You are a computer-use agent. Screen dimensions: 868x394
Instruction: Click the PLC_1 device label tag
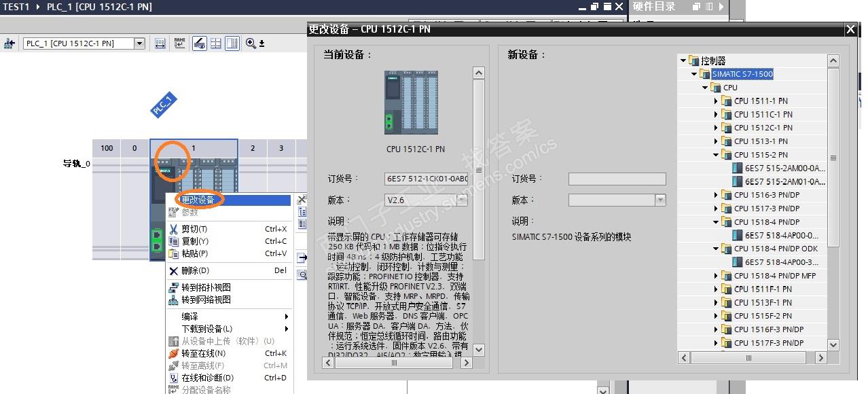[x=164, y=106]
